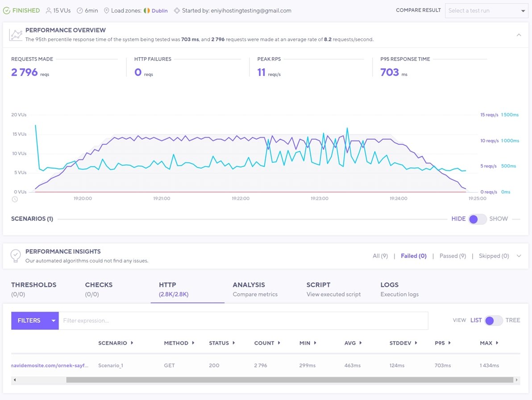Sort by MAX column arrow
Image resolution: width=532 pixels, height=400 pixels.
[x=497, y=343]
